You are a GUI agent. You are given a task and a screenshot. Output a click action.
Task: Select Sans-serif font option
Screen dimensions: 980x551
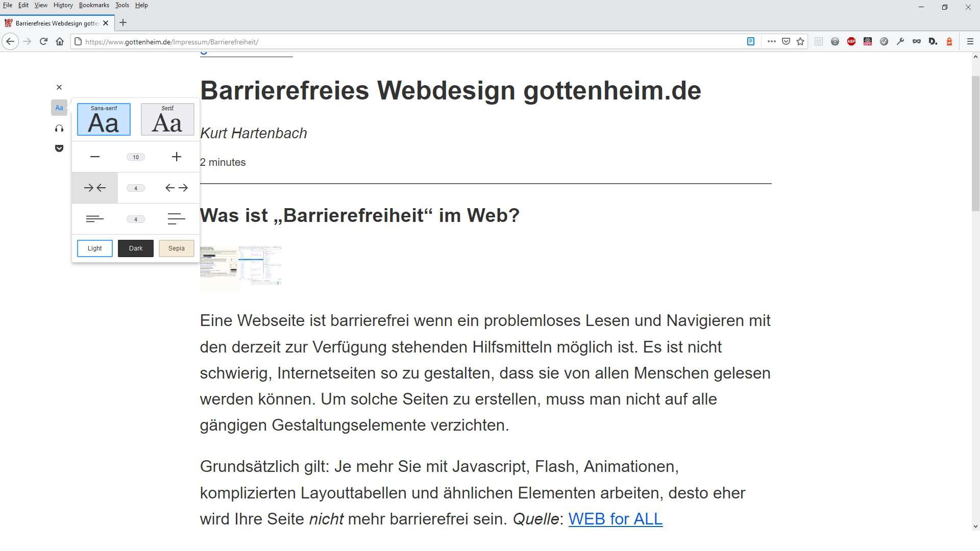(104, 119)
